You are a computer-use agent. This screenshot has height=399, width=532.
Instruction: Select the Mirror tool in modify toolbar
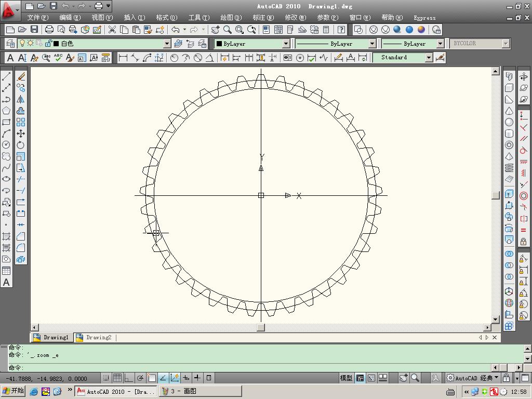(21, 99)
